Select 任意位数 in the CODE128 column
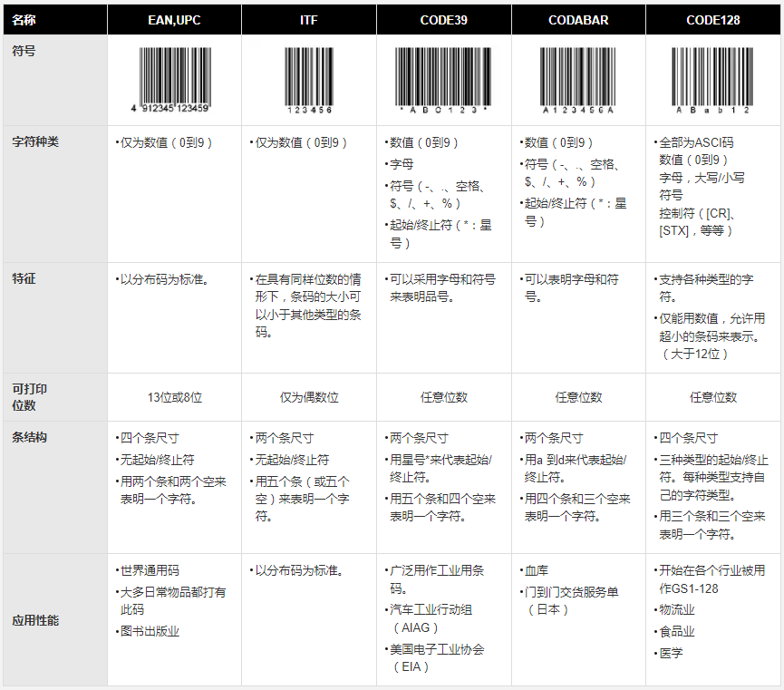784x690 pixels. 713,397
